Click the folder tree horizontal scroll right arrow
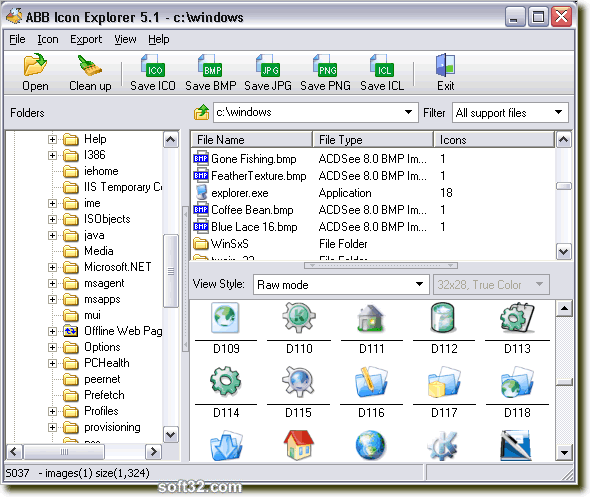 (153, 451)
